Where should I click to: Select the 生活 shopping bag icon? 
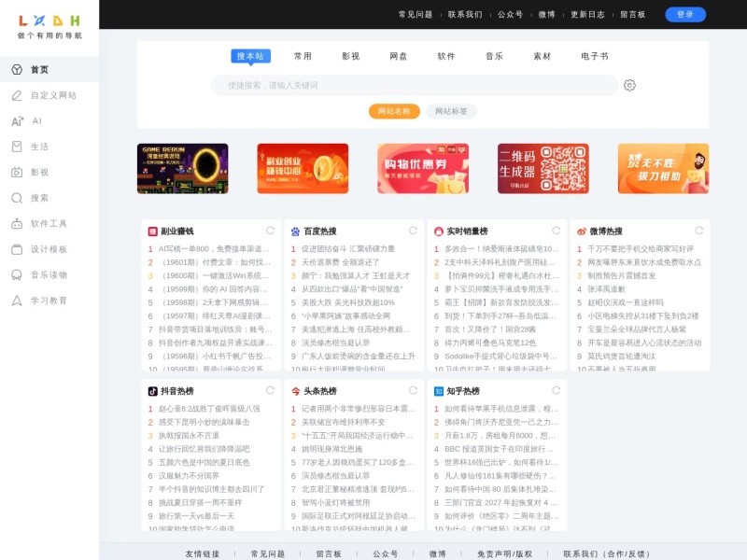tap(17, 147)
